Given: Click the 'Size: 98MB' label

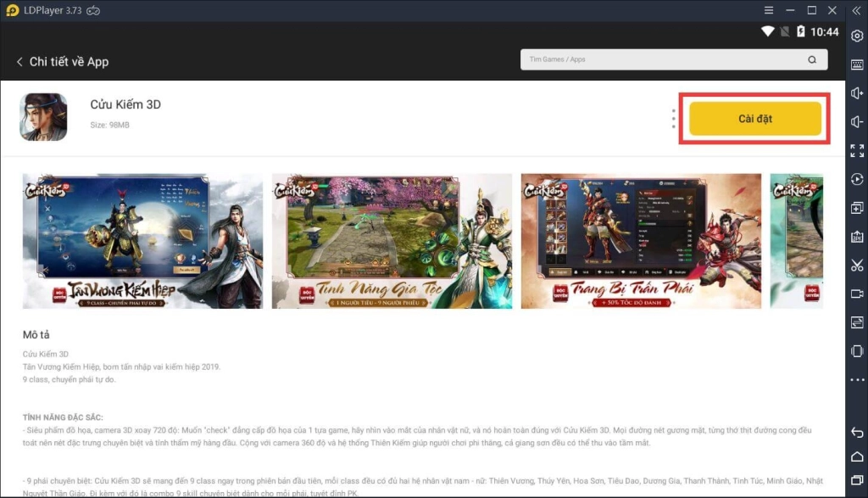Looking at the screenshot, I should tap(109, 126).
